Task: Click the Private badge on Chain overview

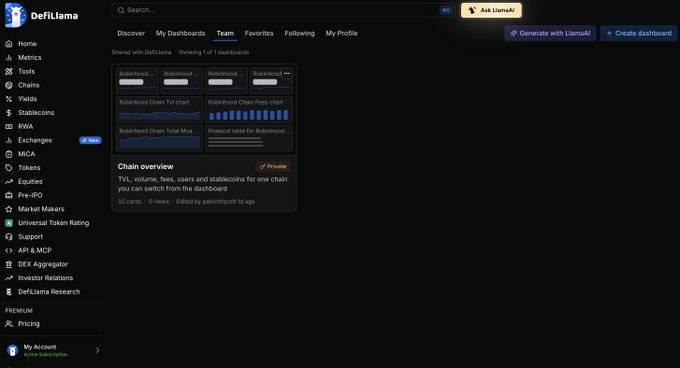Action: click(x=273, y=166)
